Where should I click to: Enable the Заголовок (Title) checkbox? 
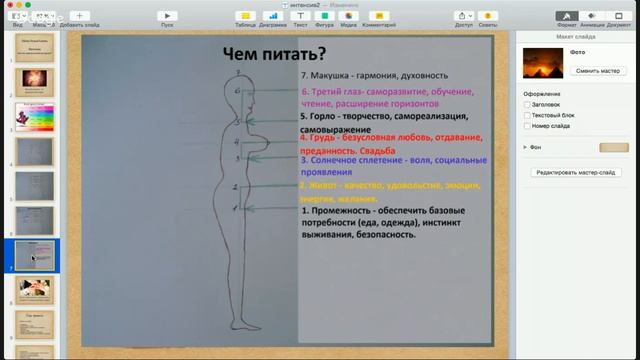[x=527, y=105]
